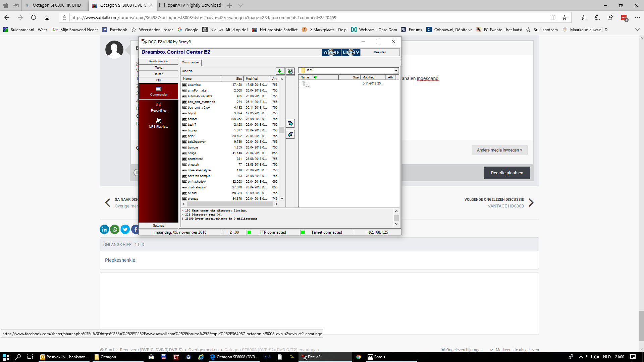Open the Commander module in sidebar

point(159,91)
